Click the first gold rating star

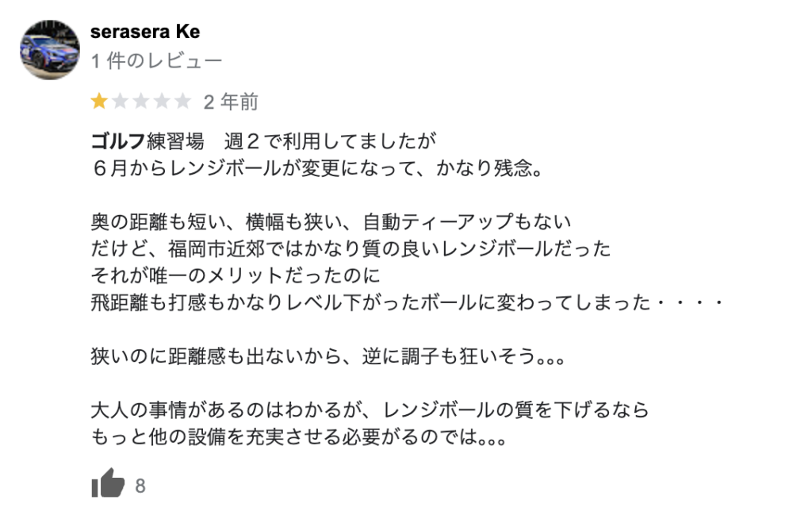click(100, 102)
